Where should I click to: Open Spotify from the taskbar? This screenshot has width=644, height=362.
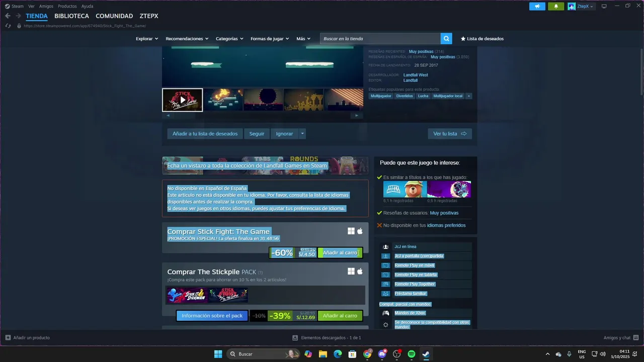(x=411, y=354)
